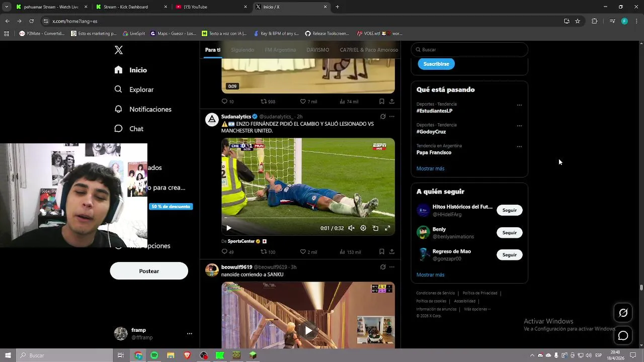This screenshot has width=644, height=362.
Task: Open options for #EstudiantesLP trend
Action: [x=519, y=105]
